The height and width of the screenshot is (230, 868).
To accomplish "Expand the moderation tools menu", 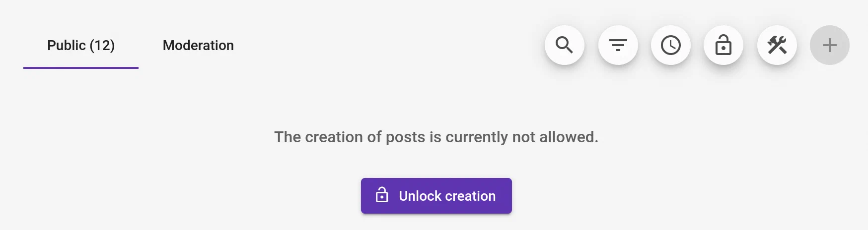I will tap(777, 45).
